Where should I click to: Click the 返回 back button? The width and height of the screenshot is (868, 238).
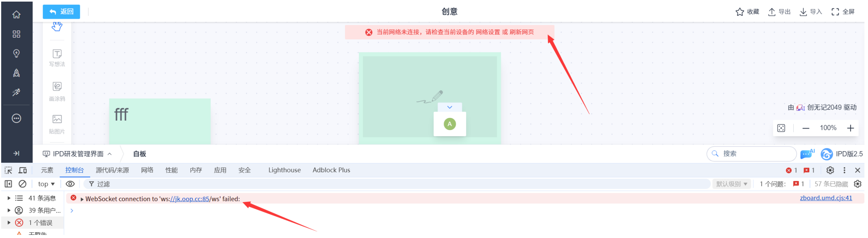coord(61,12)
